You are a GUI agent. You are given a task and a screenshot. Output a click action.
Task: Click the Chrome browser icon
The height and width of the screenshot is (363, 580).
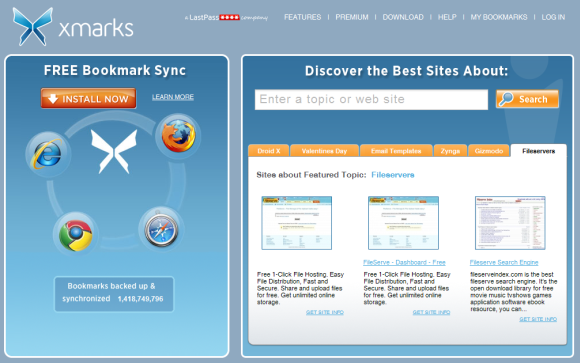pyautogui.click(x=76, y=235)
